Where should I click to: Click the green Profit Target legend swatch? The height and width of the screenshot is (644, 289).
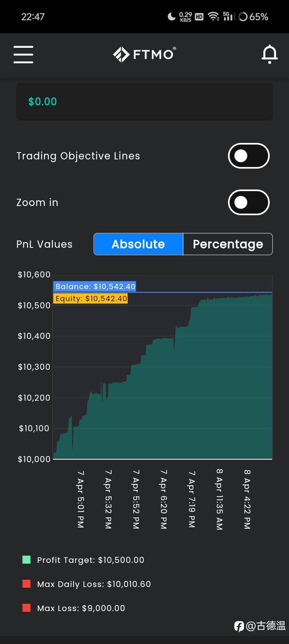click(26, 560)
